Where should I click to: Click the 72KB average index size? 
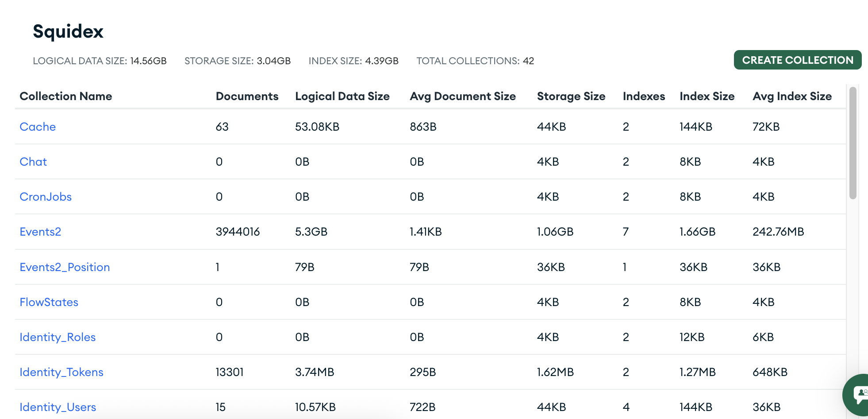click(x=766, y=127)
